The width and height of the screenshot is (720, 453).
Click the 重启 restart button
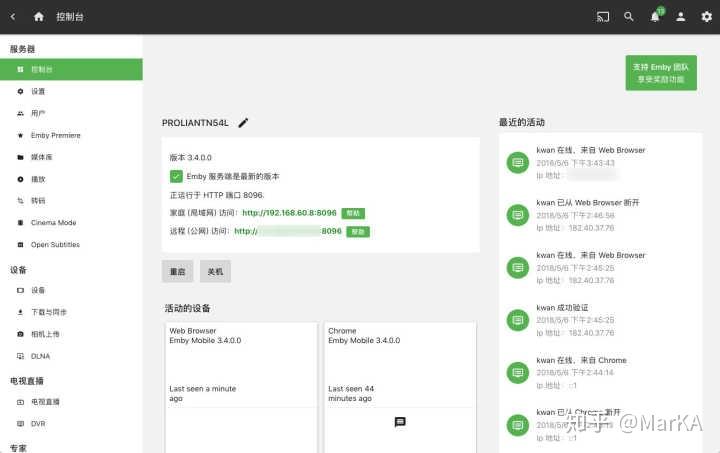click(178, 271)
